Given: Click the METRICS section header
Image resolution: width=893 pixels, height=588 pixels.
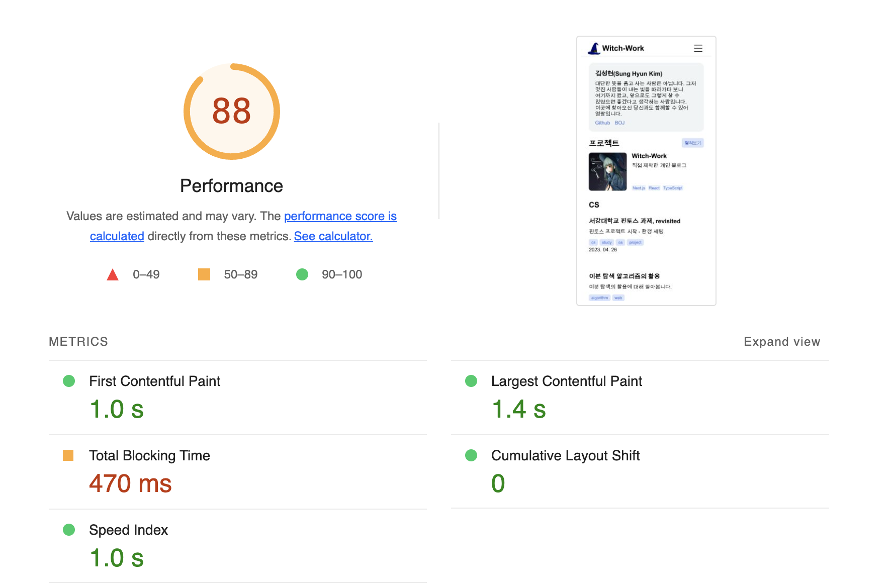Looking at the screenshot, I should click(x=78, y=342).
